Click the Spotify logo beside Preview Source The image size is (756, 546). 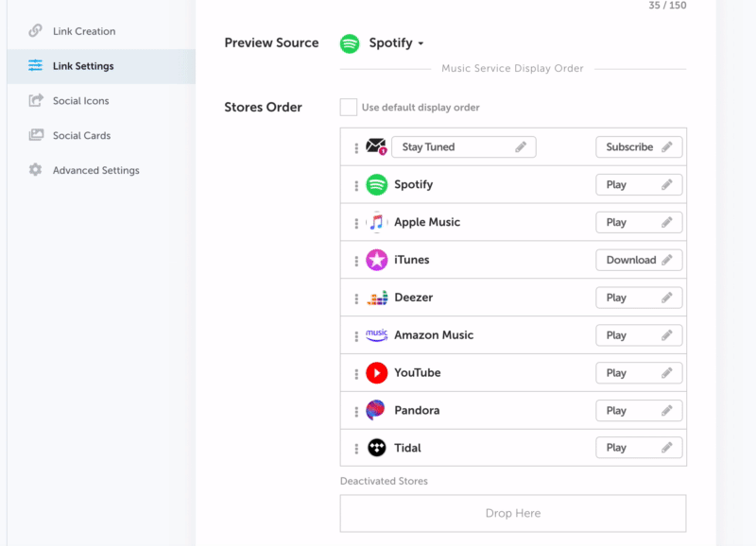pyautogui.click(x=350, y=43)
